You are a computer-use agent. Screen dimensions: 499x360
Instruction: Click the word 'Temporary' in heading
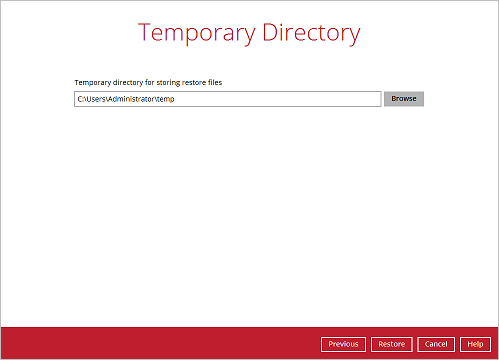197,33
